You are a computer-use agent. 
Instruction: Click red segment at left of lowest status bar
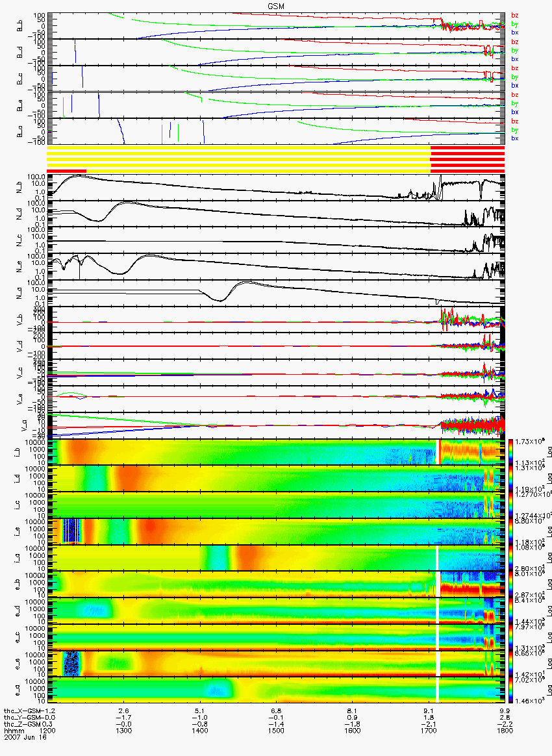click(66, 171)
